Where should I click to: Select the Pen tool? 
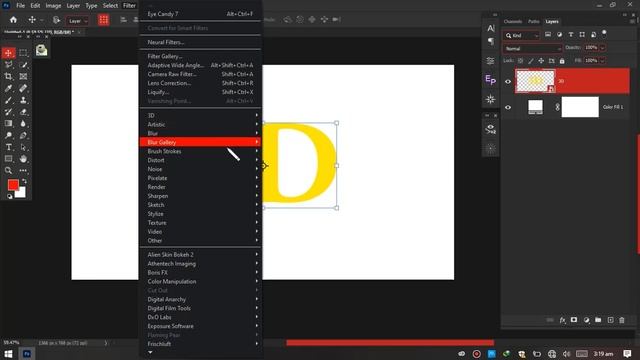click(x=23, y=135)
